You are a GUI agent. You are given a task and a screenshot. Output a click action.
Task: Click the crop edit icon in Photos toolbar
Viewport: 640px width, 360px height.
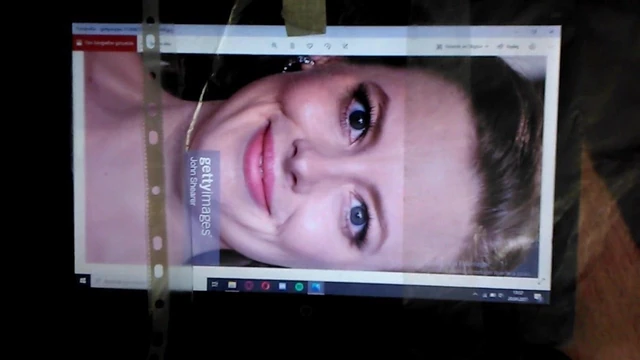[345, 46]
